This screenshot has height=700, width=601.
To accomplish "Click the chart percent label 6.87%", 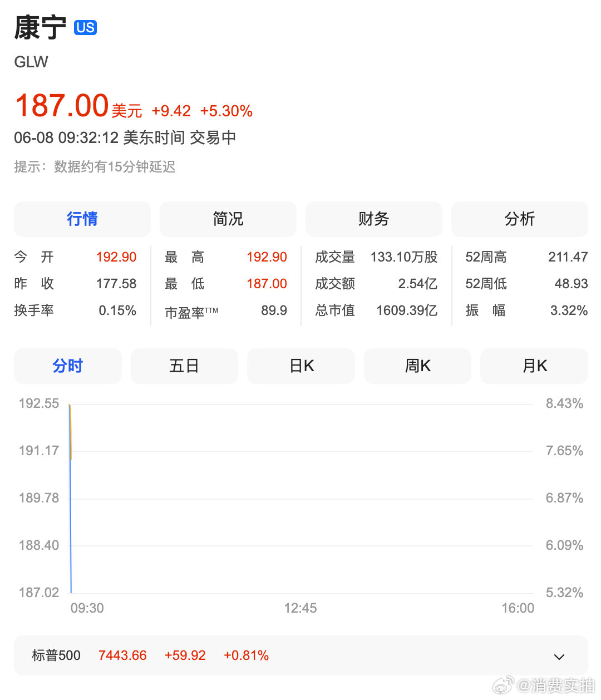I will pos(564,498).
